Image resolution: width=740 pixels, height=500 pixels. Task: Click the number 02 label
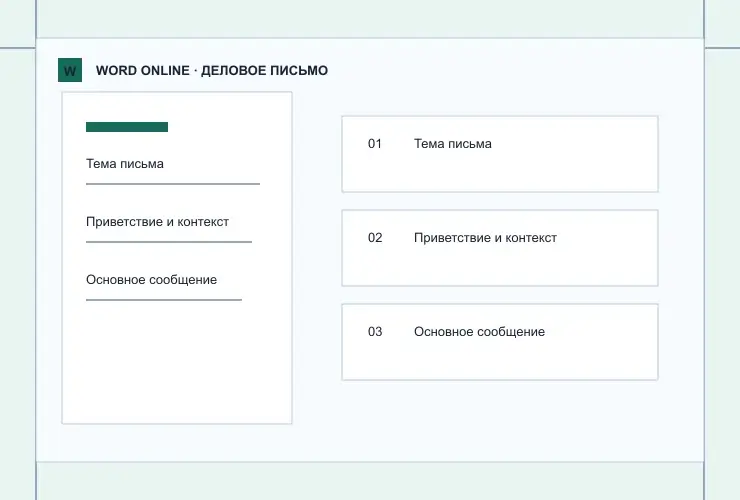375,237
